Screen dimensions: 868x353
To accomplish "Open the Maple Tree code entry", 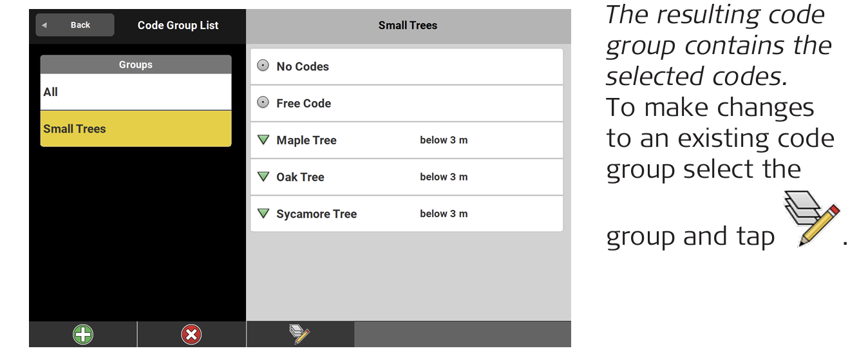I will [307, 140].
